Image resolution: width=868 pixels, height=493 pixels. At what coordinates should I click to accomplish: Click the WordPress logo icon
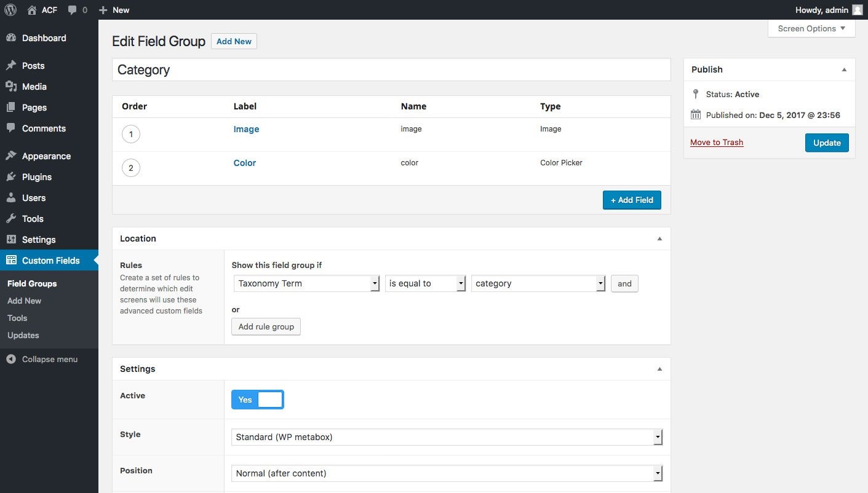[x=10, y=10]
